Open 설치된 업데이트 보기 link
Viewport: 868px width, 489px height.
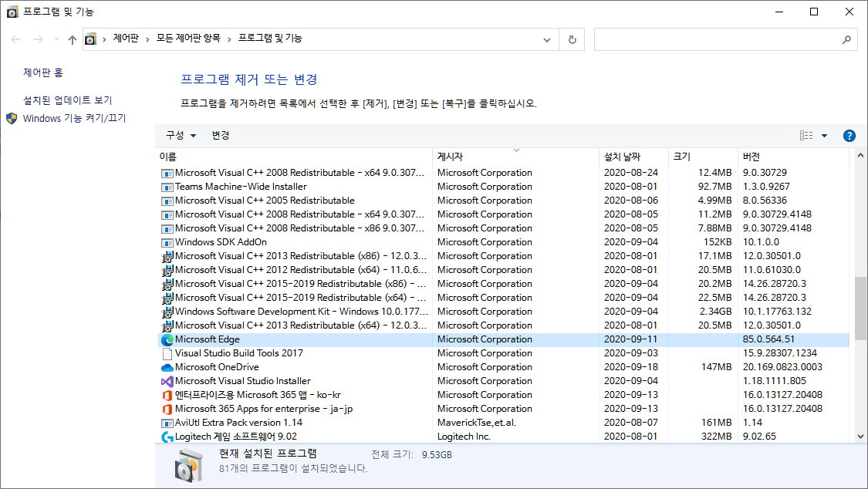coord(68,100)
